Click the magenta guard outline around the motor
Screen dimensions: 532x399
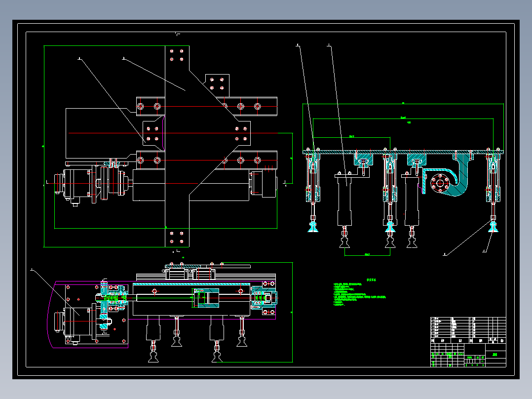[88, 315]
